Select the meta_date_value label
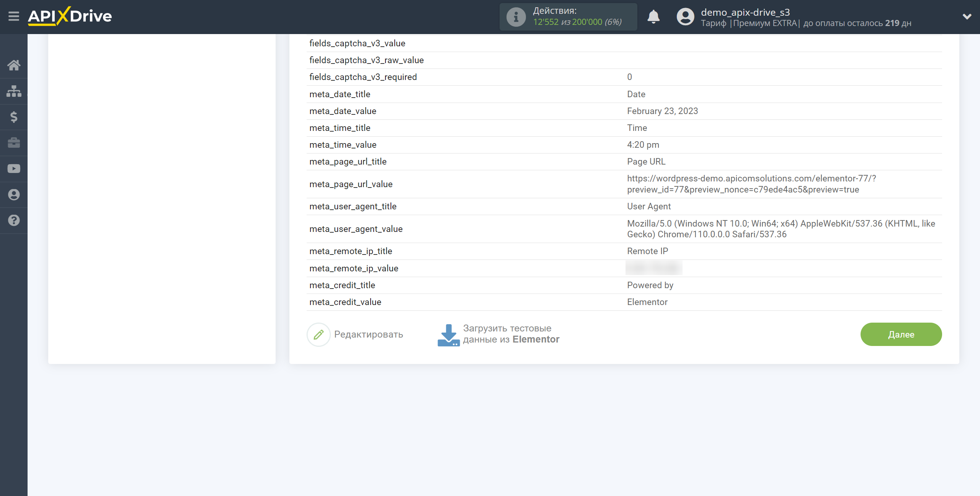Screen dimensions: 980x496 coord(343,111)
